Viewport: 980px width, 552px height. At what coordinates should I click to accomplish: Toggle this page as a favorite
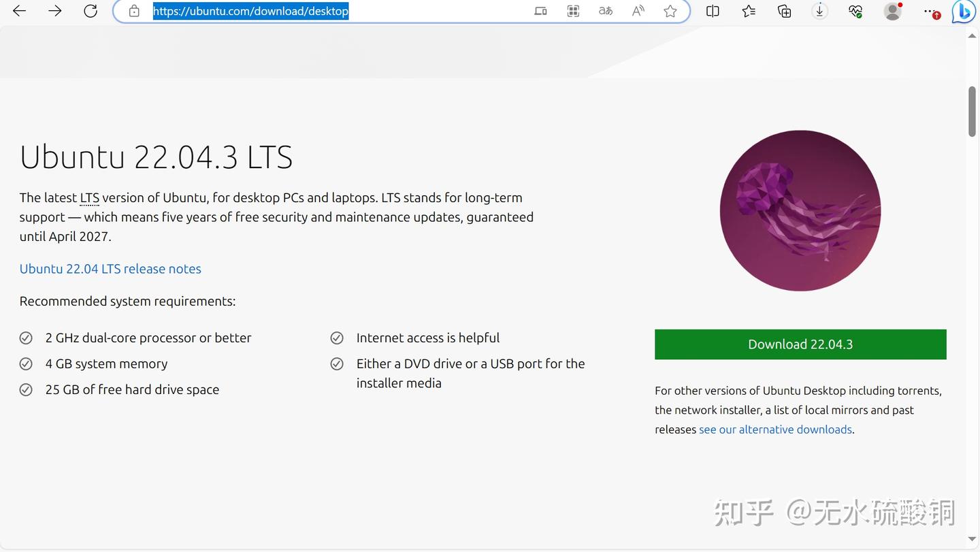[670, 11]
